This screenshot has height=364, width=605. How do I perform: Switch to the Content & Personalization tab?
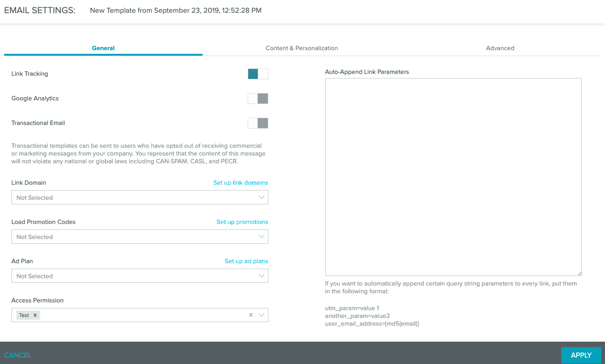pyautogui.click(x=302, y=48)
